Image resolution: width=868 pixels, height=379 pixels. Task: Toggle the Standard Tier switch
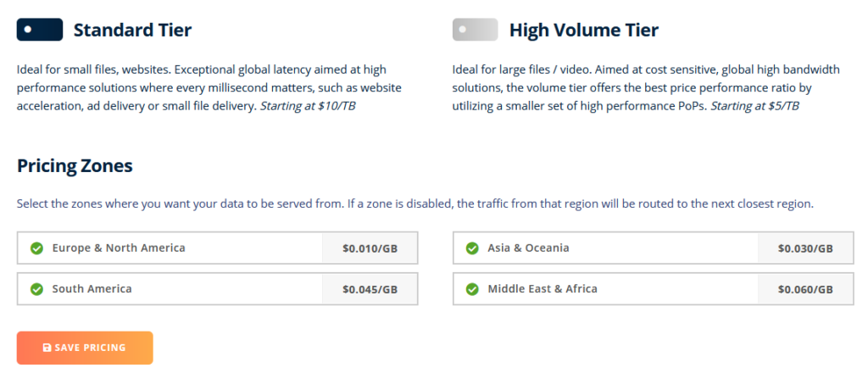[39, 30]
